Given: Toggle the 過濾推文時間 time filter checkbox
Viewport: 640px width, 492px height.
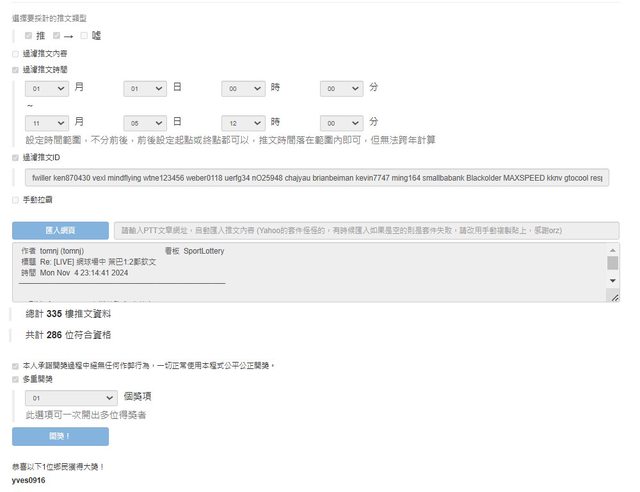Looking at the screenshot, I should click(x=15, y=70).
